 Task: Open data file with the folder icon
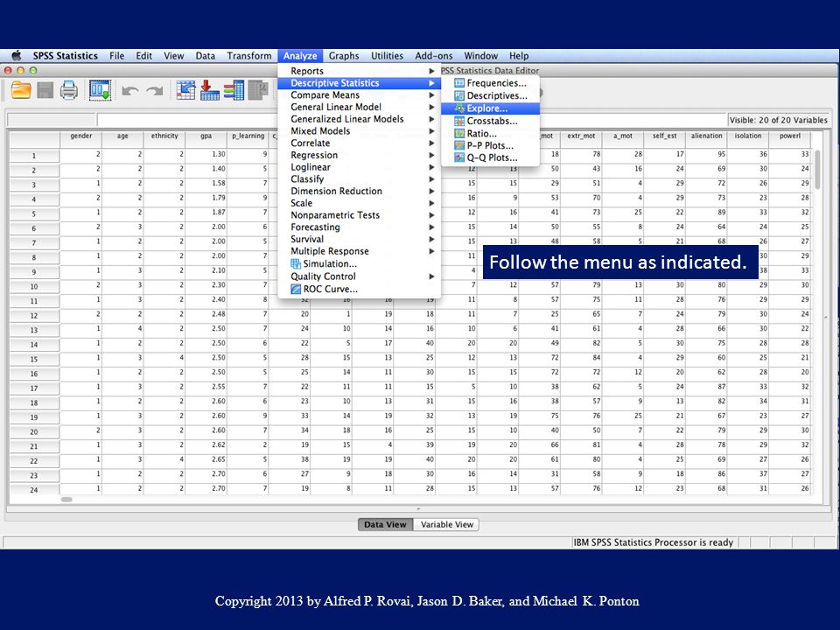coord(21,90)
